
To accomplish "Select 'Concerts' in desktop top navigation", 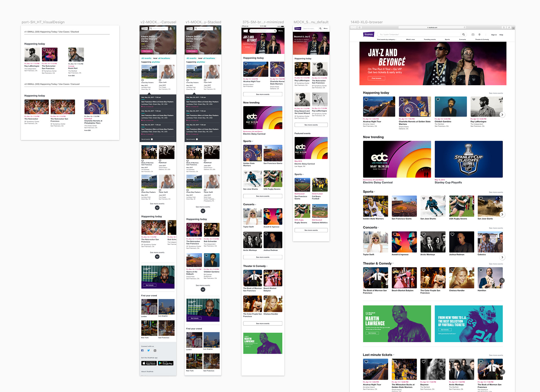I will tap(462, 40).
